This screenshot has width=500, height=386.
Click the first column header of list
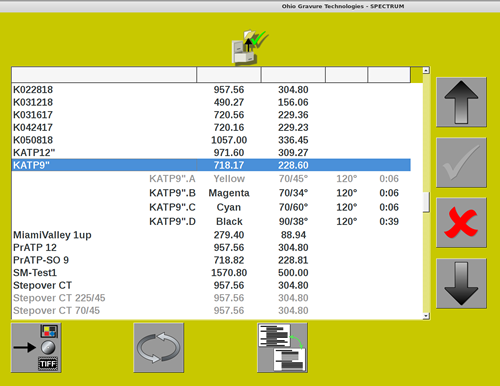tap(104, 75)
